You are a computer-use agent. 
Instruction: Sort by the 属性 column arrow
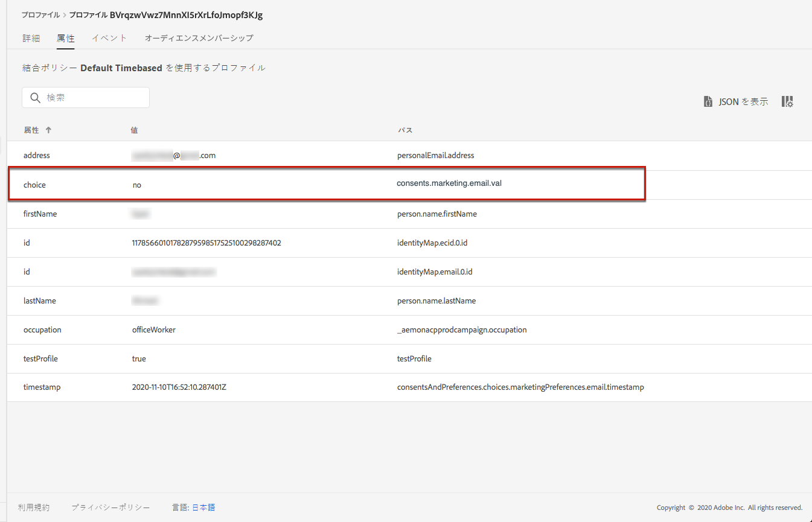pos(48,130)
